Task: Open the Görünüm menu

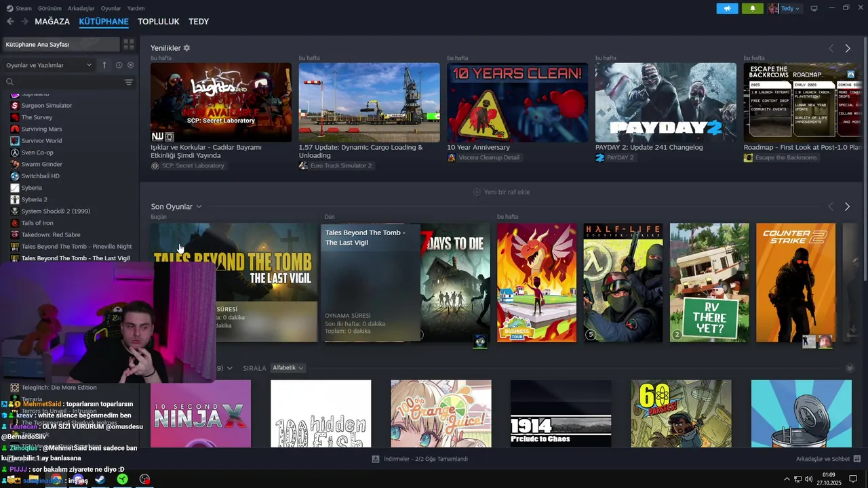Action: (50, 8)
